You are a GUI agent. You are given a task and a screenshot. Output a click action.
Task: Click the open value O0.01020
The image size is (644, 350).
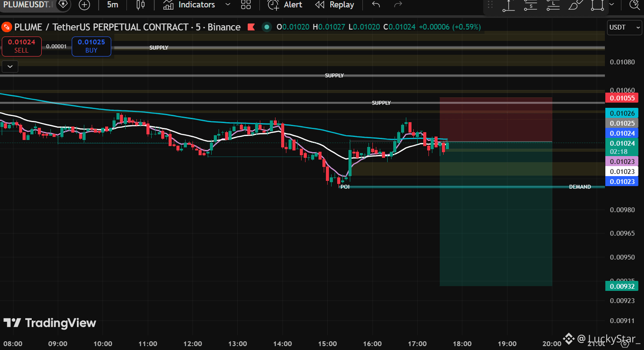tap(293, 27)
